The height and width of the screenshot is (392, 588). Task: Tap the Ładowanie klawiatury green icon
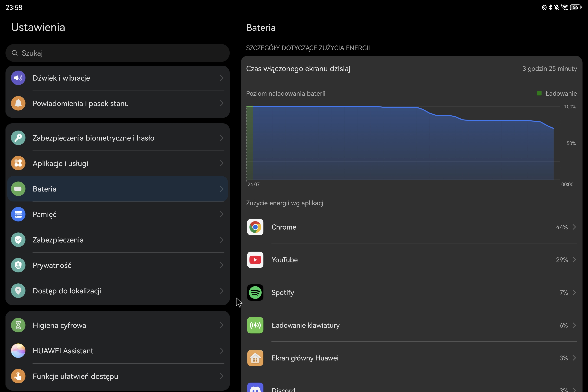click(x=255, y=325)
